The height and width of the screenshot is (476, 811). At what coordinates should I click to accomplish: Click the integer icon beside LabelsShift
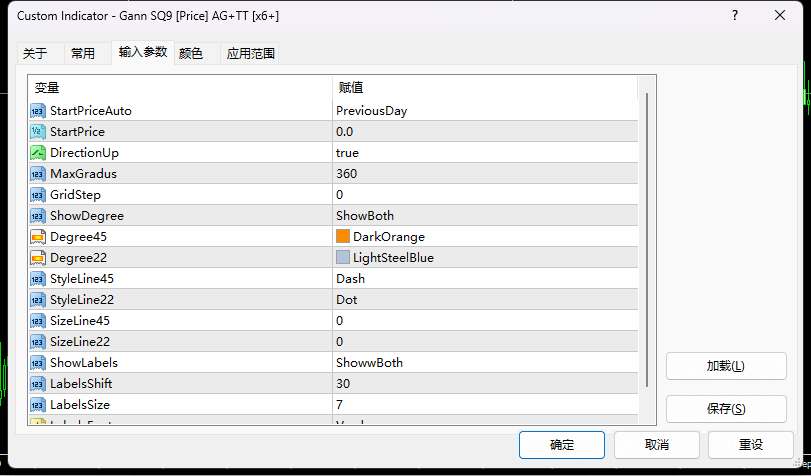click(x=38, y=384)
